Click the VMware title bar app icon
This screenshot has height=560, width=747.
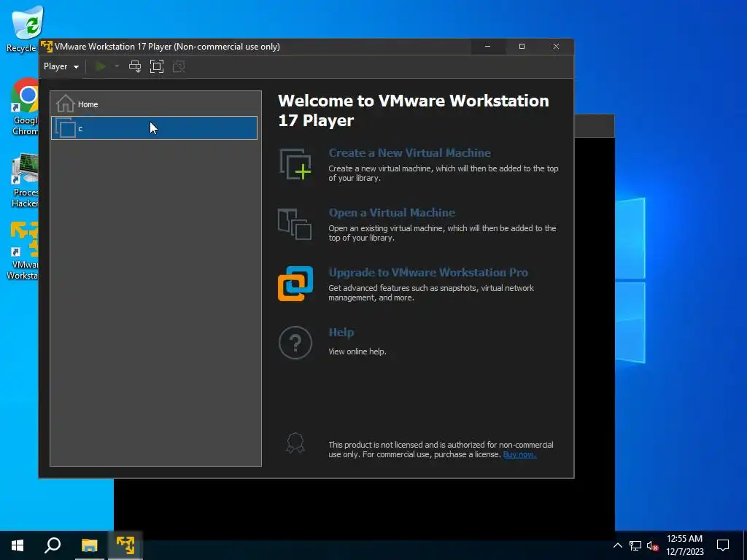(x=46, y=47)
